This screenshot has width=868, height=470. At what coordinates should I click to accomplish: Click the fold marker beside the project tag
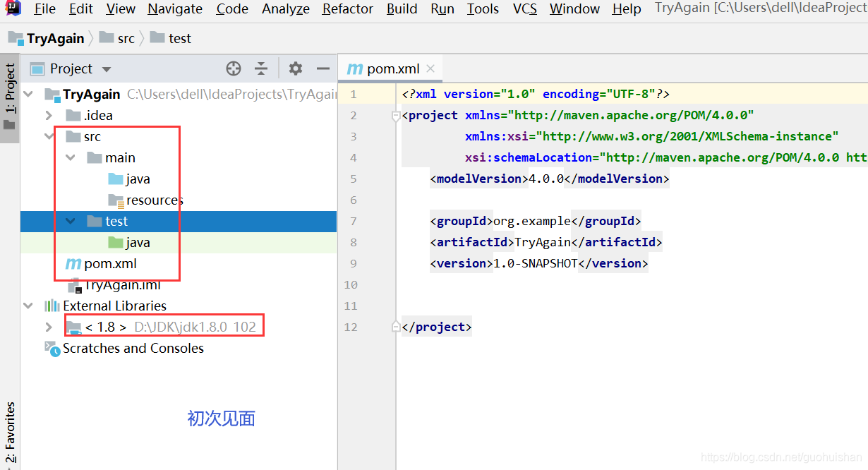[396, 116]
